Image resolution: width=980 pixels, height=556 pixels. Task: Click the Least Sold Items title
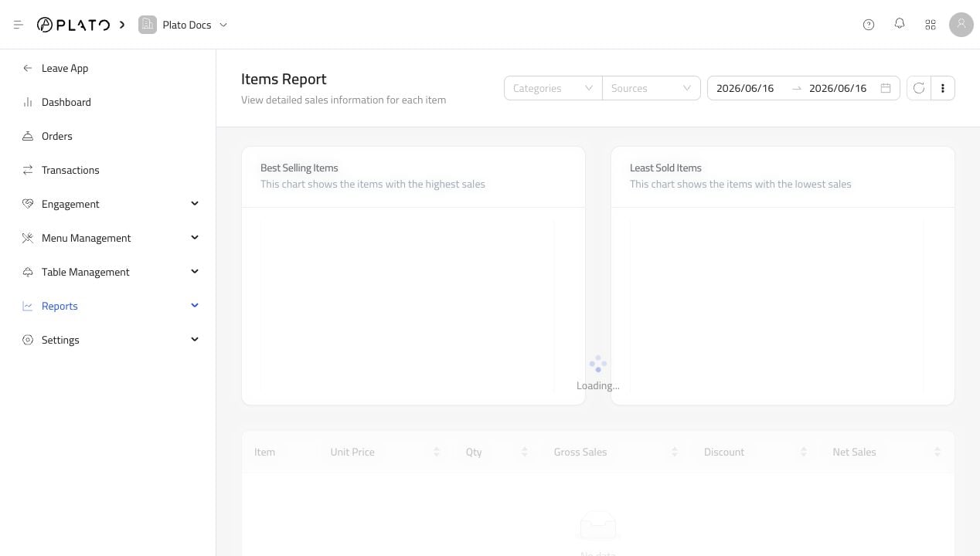point(665,168)
